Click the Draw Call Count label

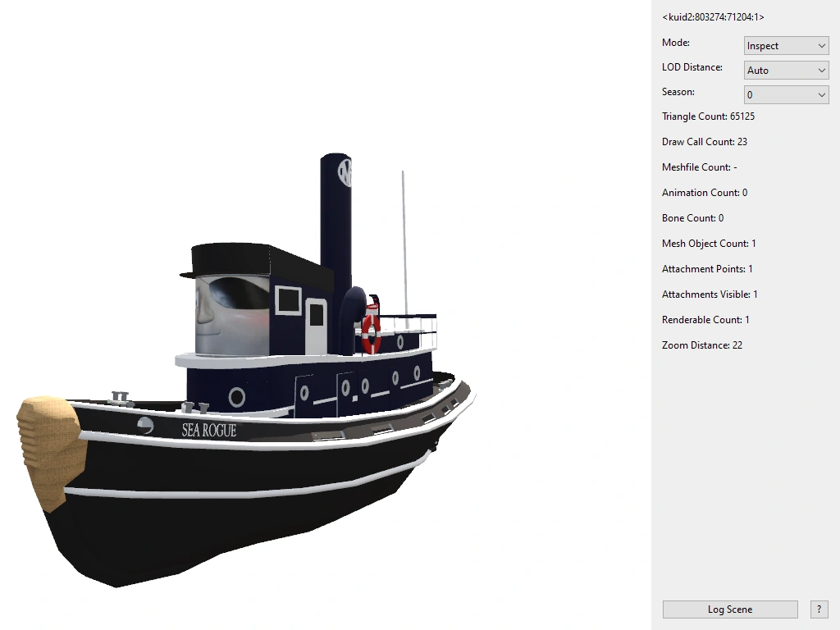[x=704, y=141]
